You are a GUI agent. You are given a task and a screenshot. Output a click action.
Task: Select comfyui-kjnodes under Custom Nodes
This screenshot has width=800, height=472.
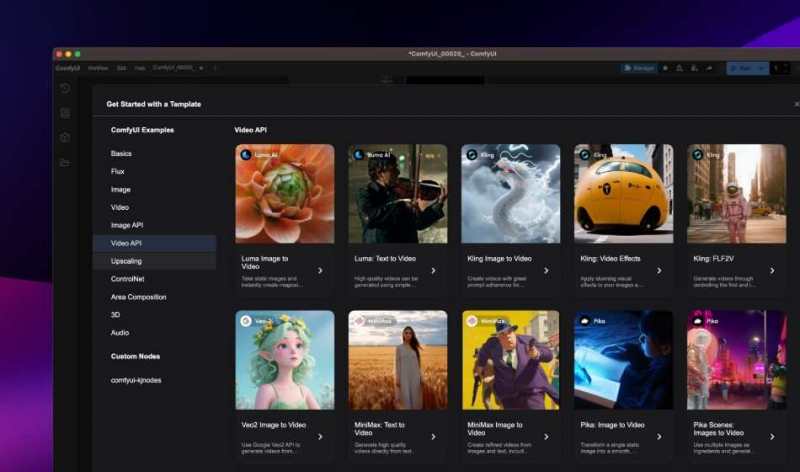click(134, 380)
